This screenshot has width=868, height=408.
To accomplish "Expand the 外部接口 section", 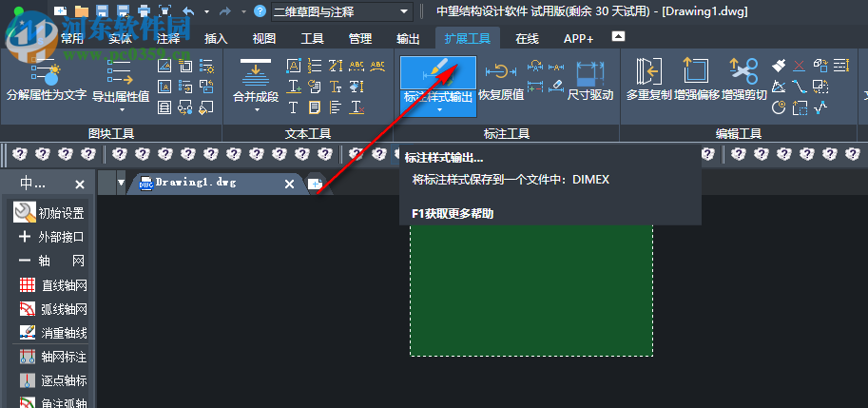I will (x=51, y=237).
